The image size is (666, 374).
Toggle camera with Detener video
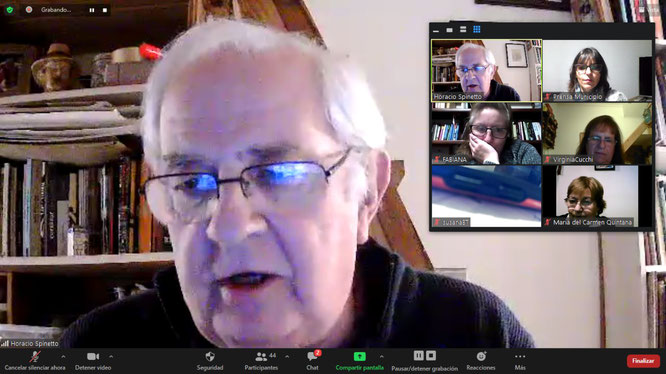click(93, 361)
